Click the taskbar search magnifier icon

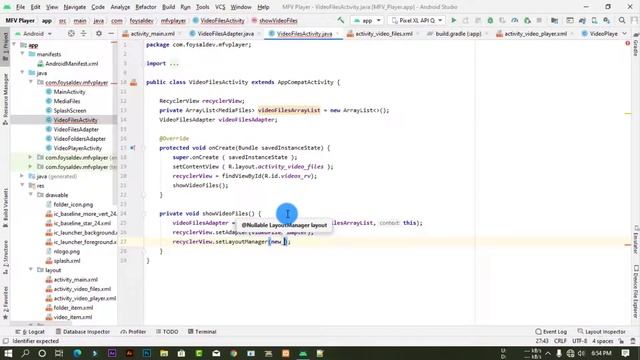tap(25, 353)
